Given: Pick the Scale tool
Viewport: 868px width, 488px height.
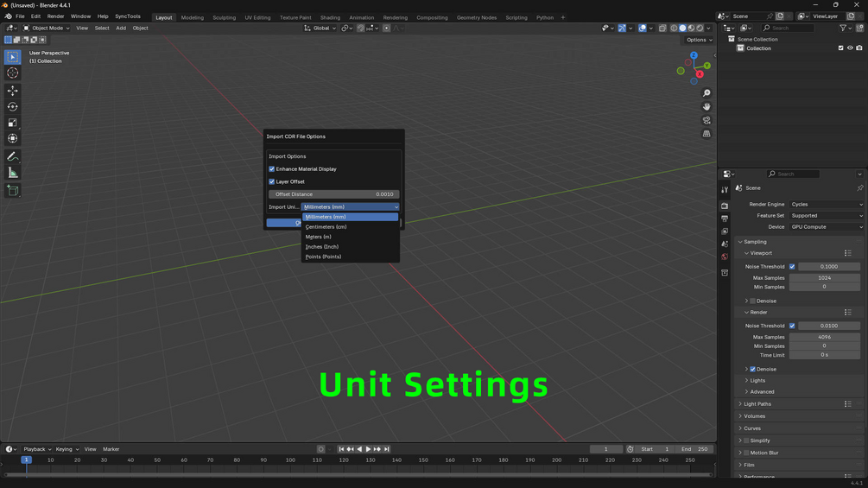Looking at the screenshot, I should [x=12, y=123].
